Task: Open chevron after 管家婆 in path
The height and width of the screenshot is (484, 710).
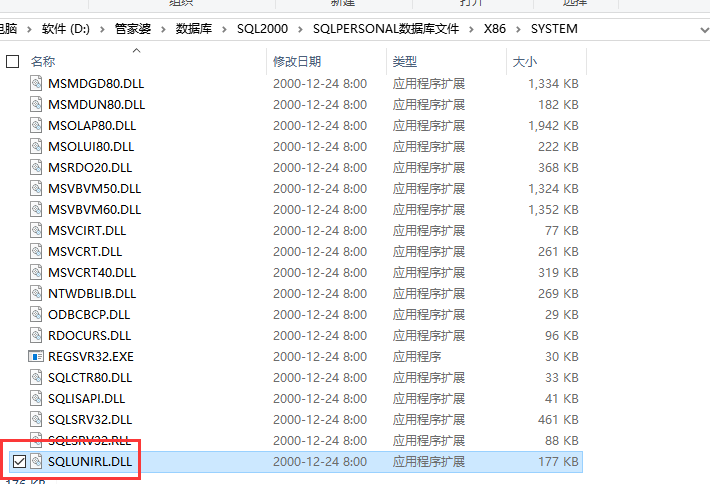Action: (x=163, y=29)
